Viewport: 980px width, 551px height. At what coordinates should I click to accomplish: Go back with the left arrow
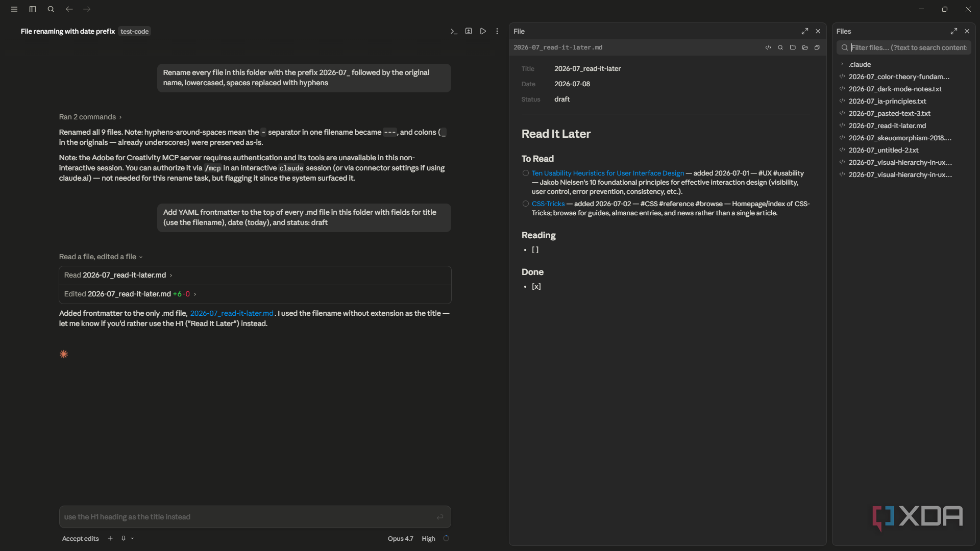click(x=69, y=9)
